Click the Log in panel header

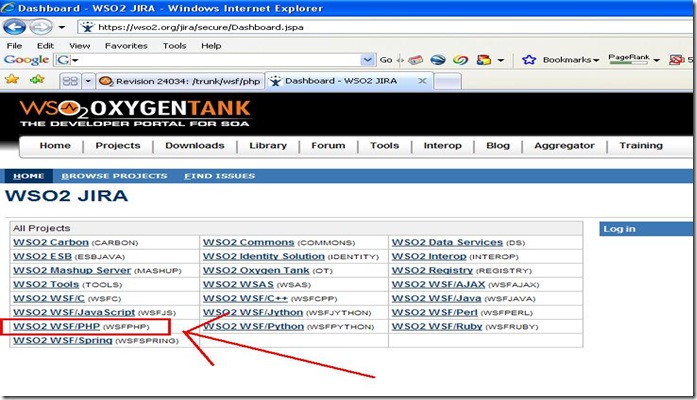point(646,229)
